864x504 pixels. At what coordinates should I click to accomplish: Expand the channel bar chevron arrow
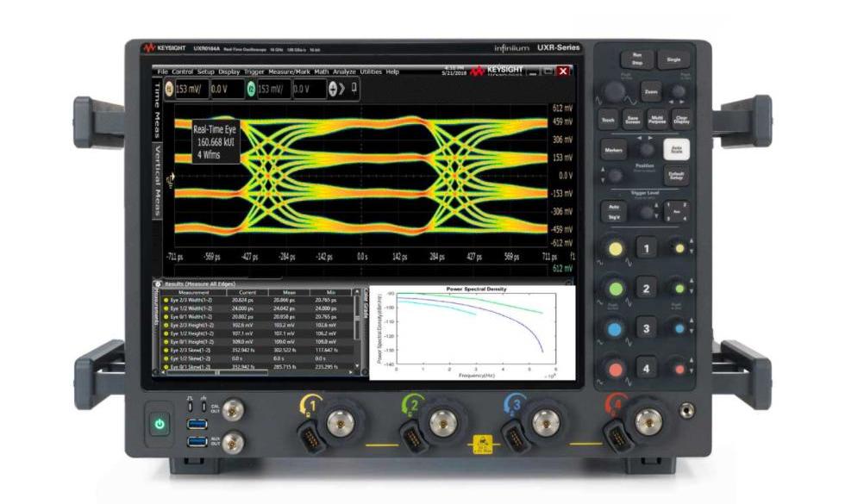coord(342,89)
